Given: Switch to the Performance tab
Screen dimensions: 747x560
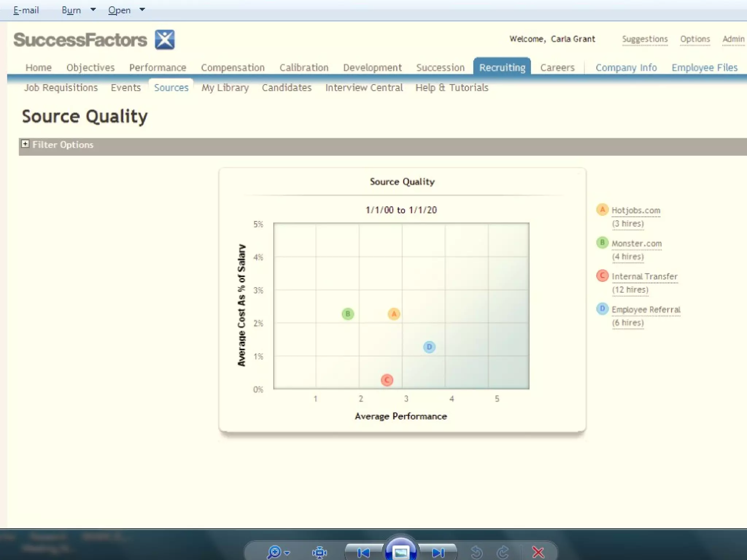Looking at the screenshot, I should coord(158,67).
